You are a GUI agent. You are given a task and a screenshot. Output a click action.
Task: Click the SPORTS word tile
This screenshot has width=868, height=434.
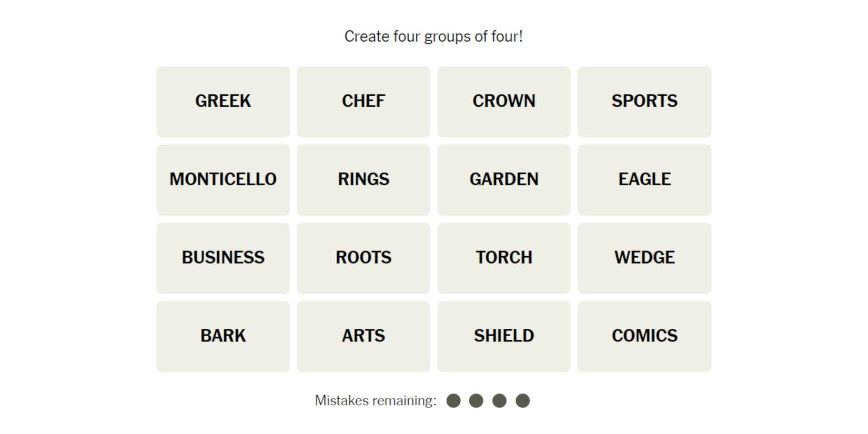click(x=644, y=102)
